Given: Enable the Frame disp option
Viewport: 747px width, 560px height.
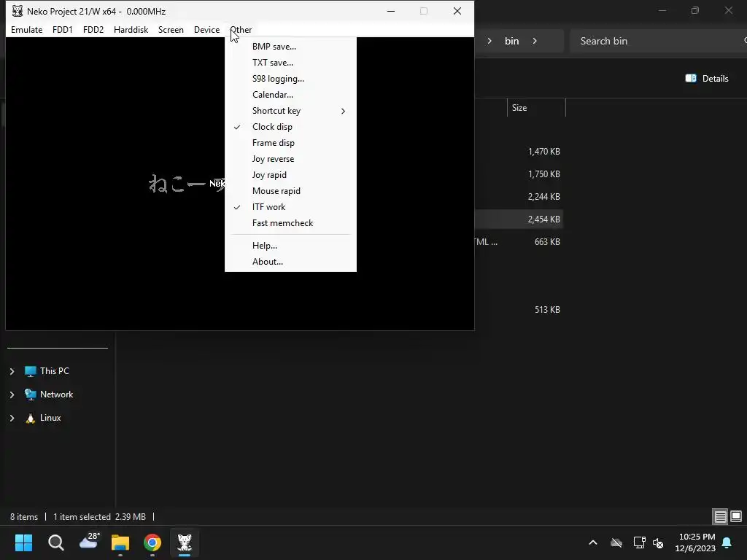Looking at the screenshot, I should pos(290,143).
